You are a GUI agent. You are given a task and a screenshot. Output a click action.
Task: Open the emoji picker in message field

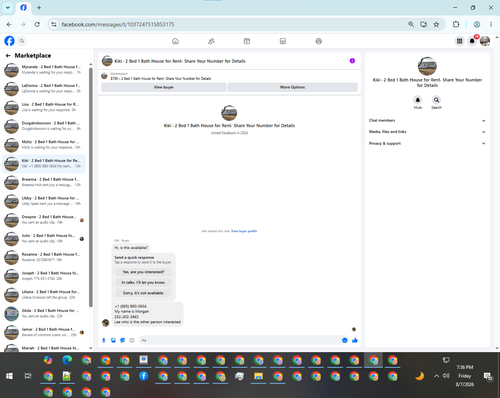[345, 340]
